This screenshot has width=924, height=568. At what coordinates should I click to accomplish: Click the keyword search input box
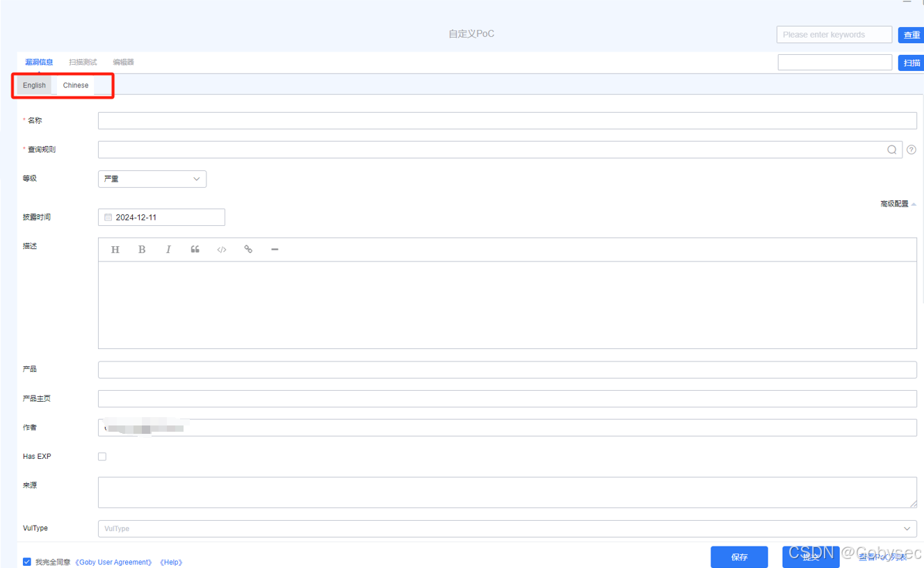click(834, 35)
